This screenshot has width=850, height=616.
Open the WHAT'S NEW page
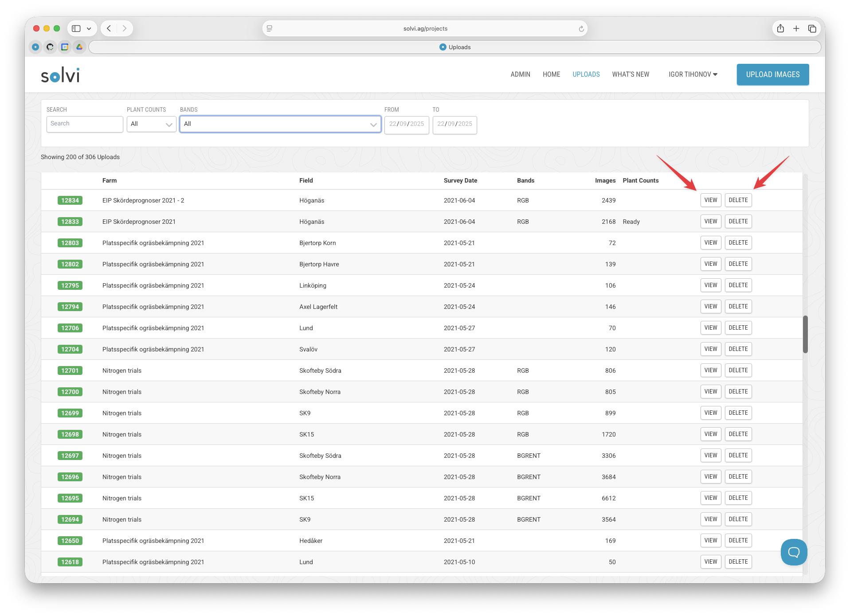[x=631, y=74]
